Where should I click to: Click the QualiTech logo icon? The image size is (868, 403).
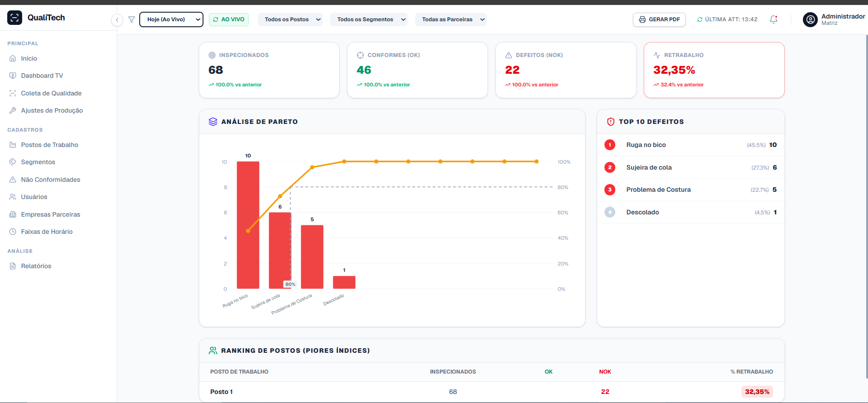[x=14, y=18]
